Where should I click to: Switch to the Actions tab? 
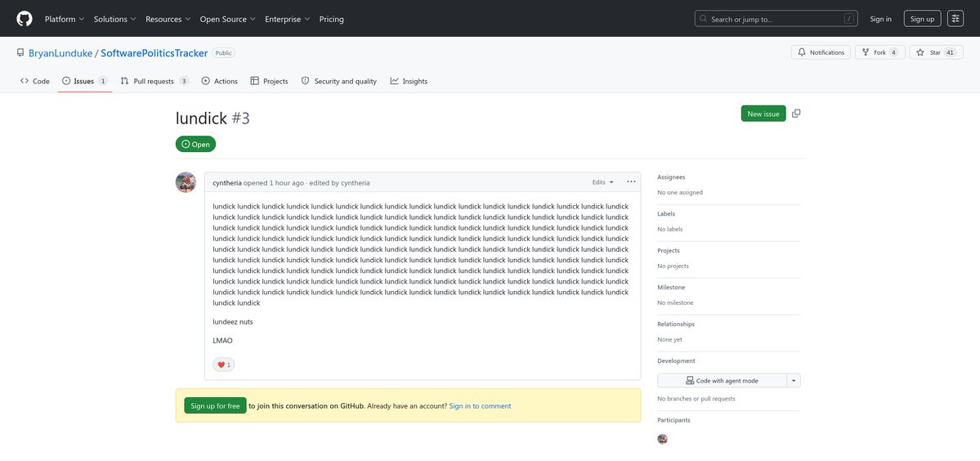click(219, 81)
